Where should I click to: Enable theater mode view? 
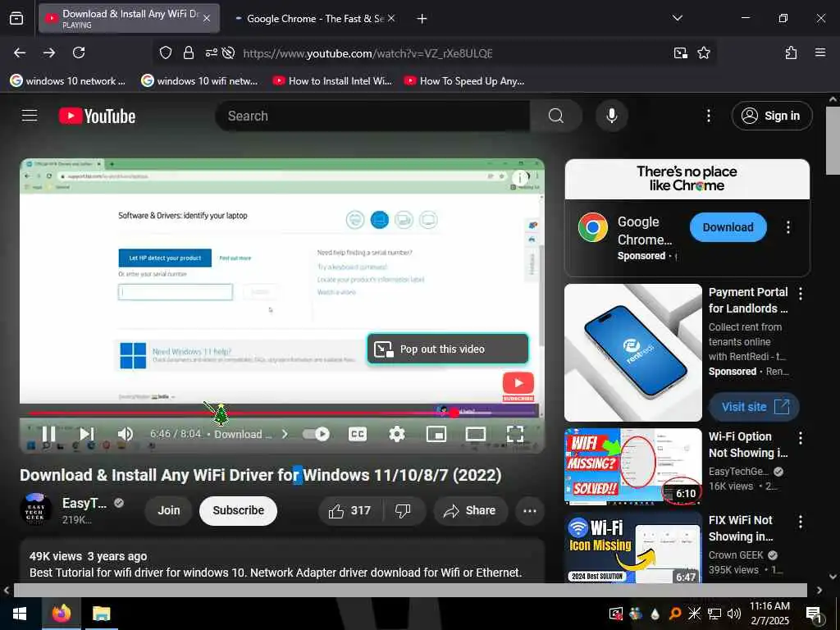[x=476, y=434]
